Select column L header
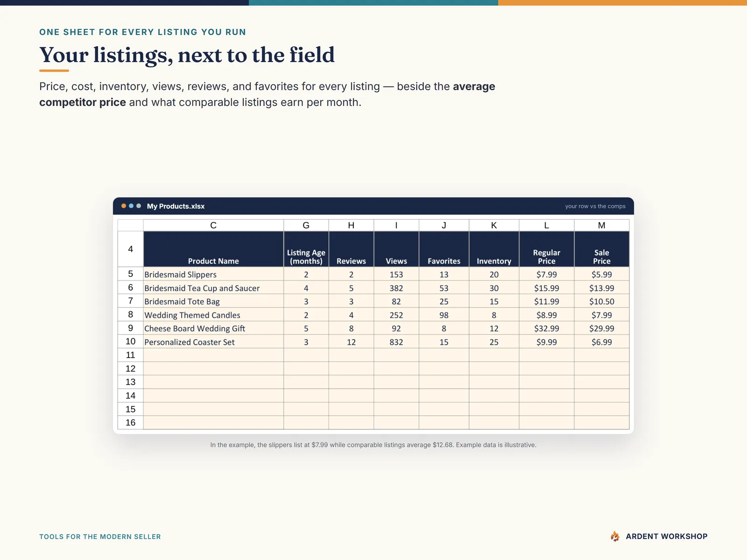The width and height of the screenshot is (747, 560). point(547,225)
